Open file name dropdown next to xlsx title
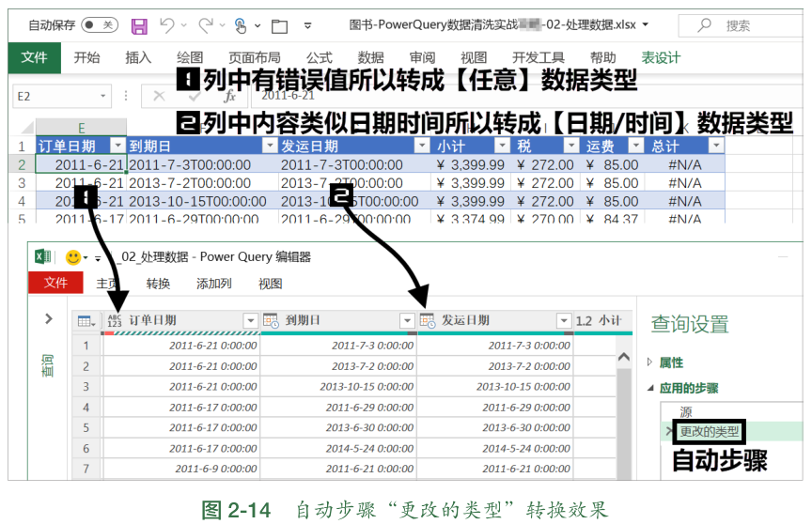Image resolution: width=812 pixels, height=524 pixels. [x=646, y=24]
